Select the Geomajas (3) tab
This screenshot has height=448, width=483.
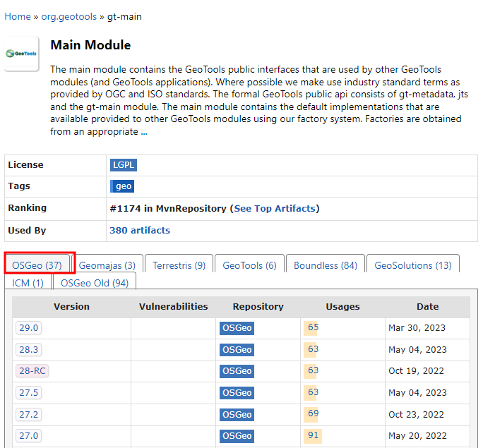pos(107,265)
